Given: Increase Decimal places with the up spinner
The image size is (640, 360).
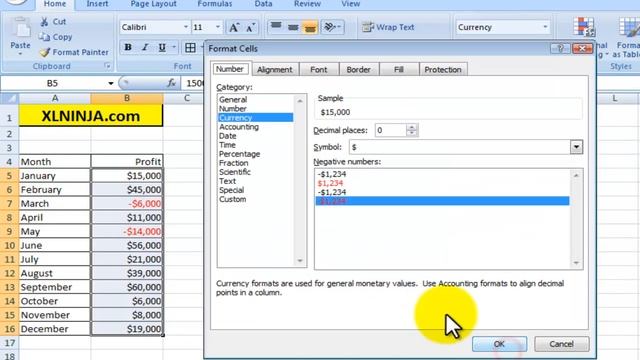Looking at the screenshot, I should (x=412, y=127).
